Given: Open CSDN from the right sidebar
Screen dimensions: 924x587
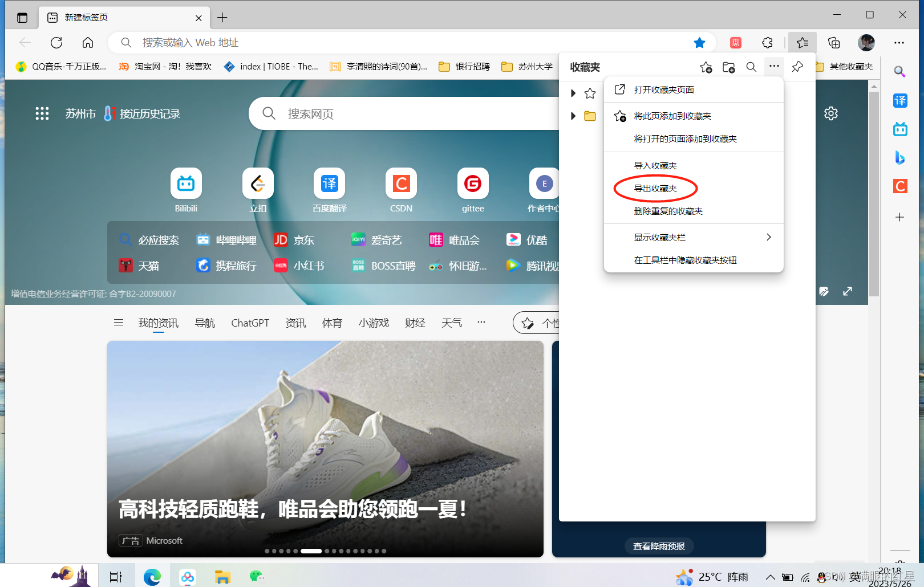Looking at the screenshot, I should pyautogui.click(x=900, y=186).
